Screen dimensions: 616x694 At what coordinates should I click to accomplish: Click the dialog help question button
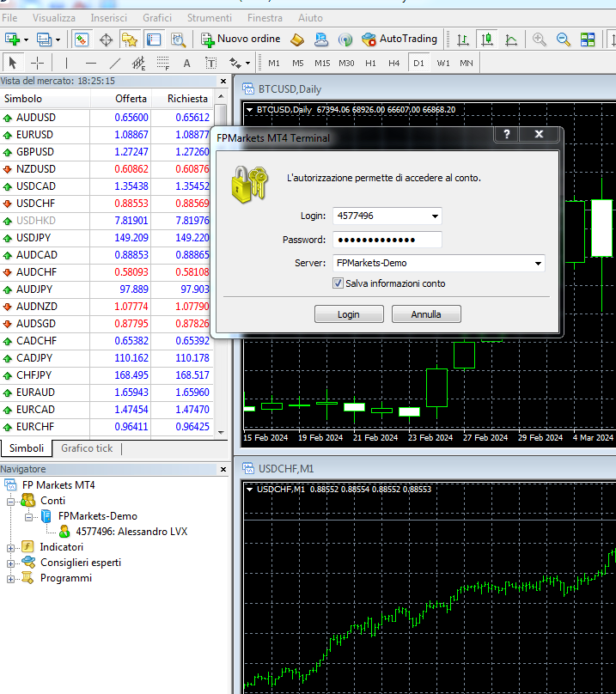click(507, 134)
